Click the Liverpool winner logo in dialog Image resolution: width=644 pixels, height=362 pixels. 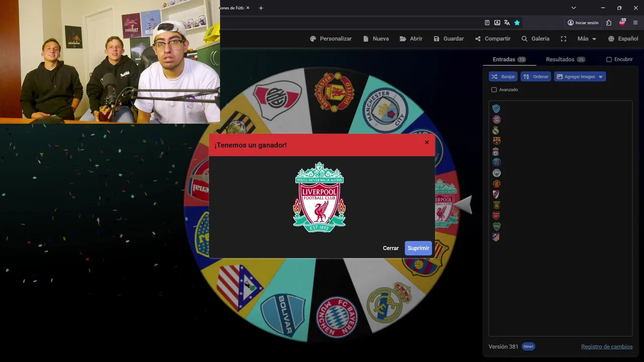(x=319, y=197)
